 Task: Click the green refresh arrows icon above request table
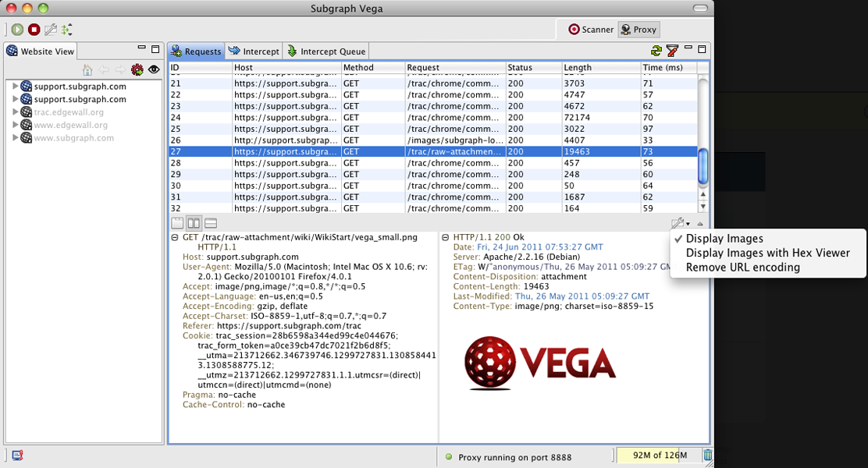[x=656, y=51]
